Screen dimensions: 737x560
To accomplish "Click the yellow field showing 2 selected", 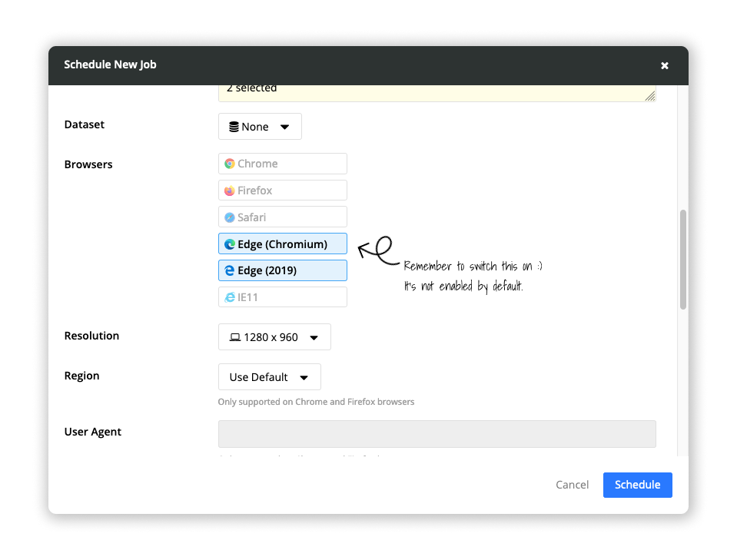I will [437, 88].
